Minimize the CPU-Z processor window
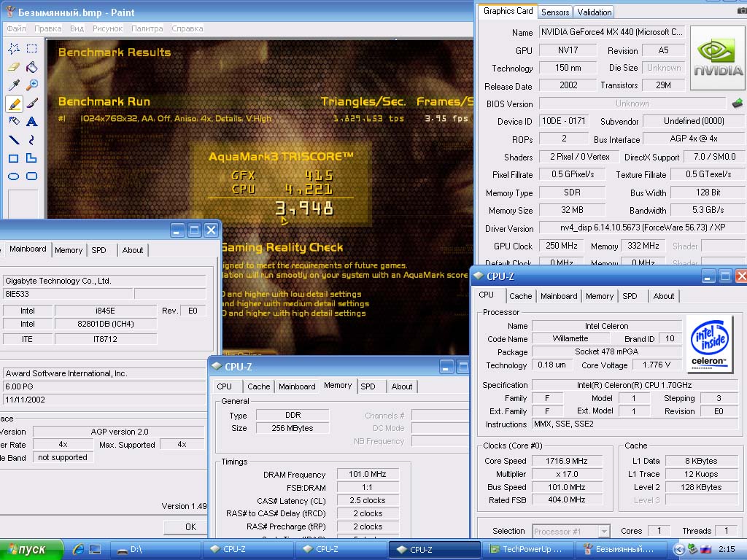Viewport: 747px width, 560px height. tap(708, 276)
